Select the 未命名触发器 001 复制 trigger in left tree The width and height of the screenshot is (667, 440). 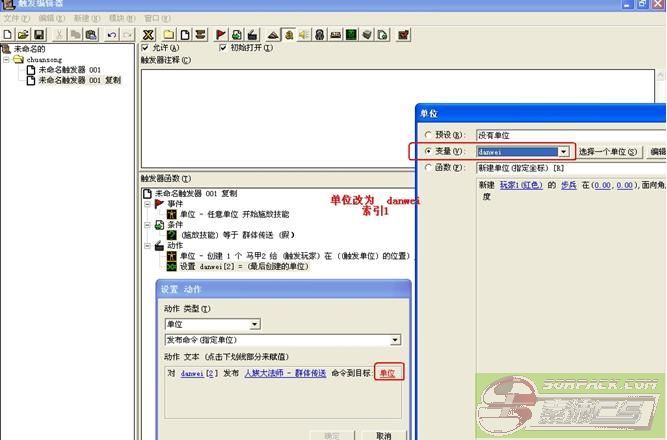(79, 80)
